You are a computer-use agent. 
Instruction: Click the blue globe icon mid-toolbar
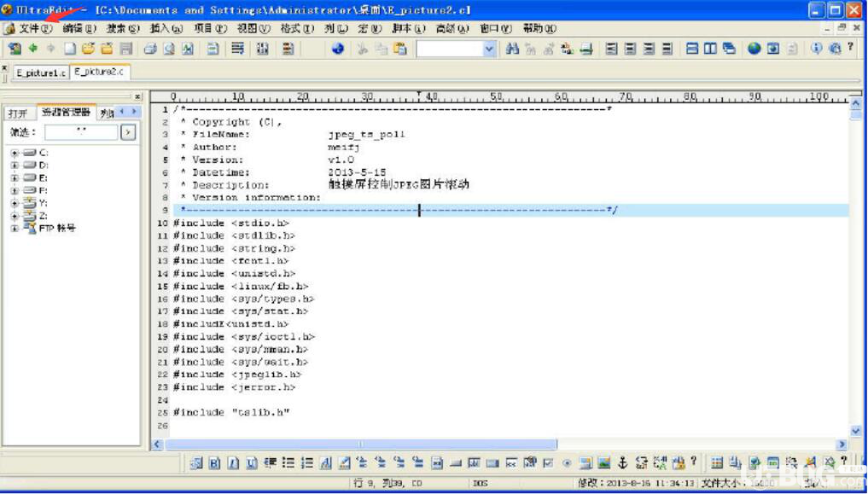point(338,49)
